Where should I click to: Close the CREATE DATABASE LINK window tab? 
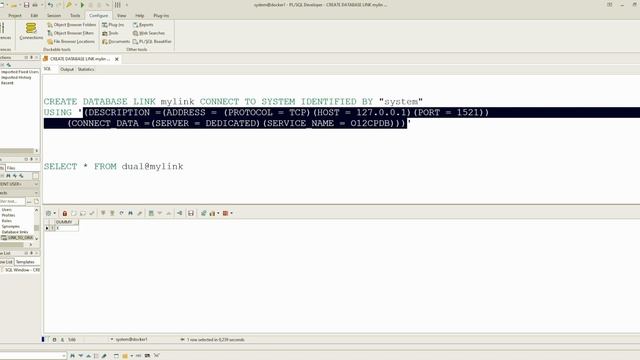click(x=117, y=59)
